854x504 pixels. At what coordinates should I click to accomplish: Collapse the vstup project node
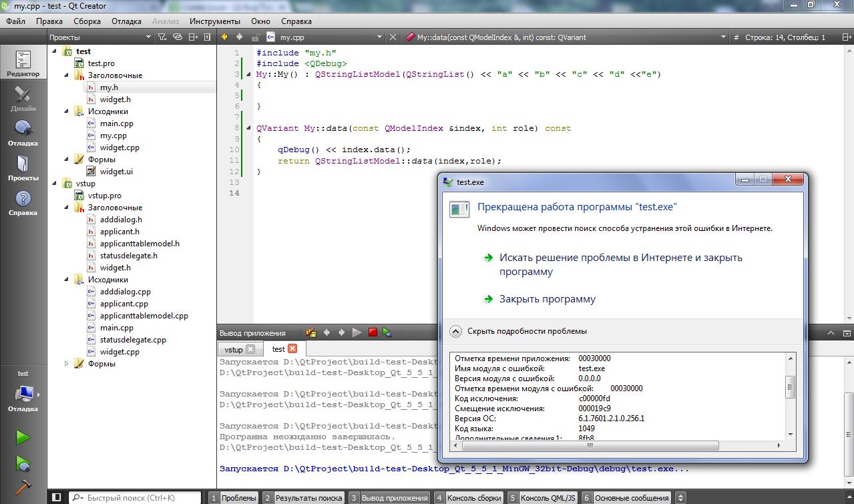tap(55, 184)
